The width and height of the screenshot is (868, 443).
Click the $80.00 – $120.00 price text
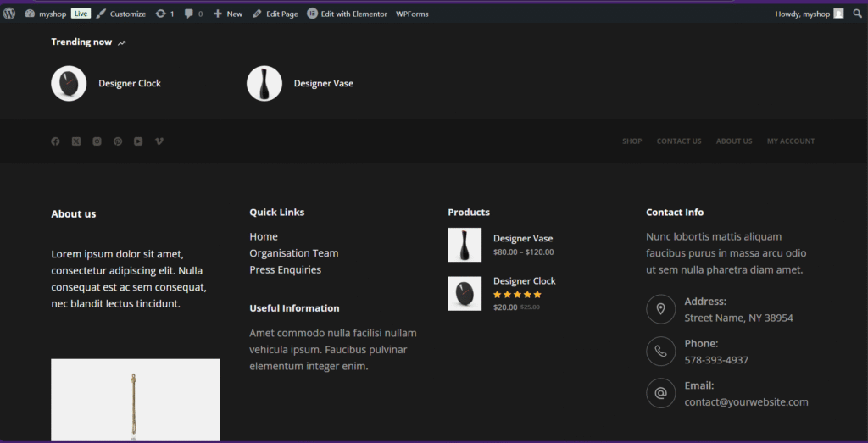pos(523,252)
